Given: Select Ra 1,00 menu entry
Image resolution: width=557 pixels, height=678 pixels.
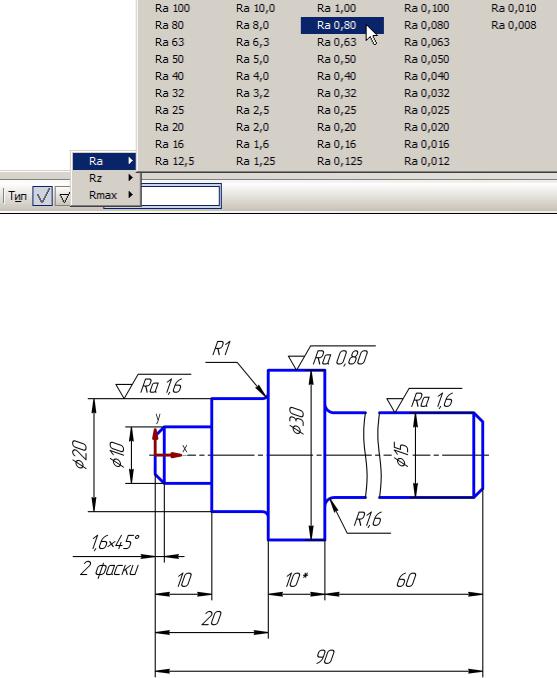Looking at the screenshot, I should [x=336, y=8].
